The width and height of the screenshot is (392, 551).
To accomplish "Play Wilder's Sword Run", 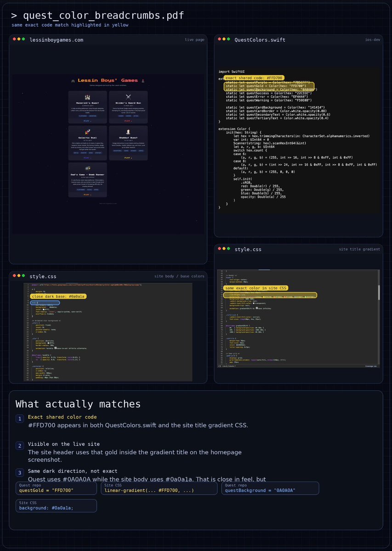I will pyautogui.click(x=128, y=121).
